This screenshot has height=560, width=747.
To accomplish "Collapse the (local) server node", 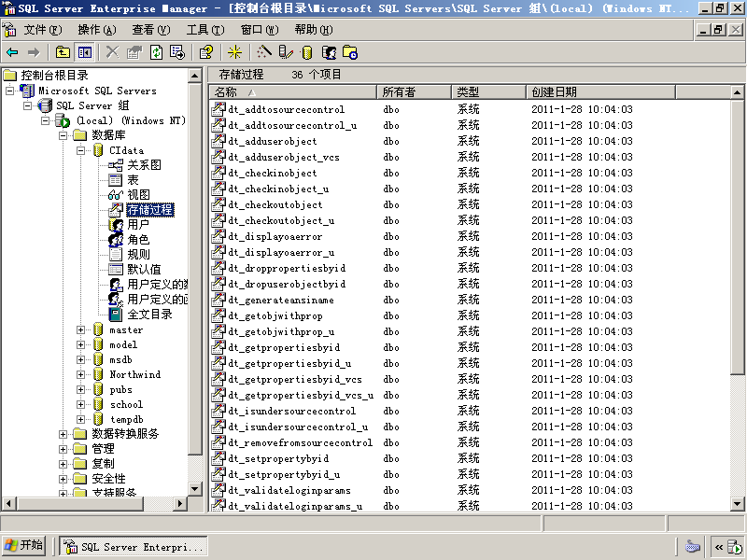I will pos(45,120).
